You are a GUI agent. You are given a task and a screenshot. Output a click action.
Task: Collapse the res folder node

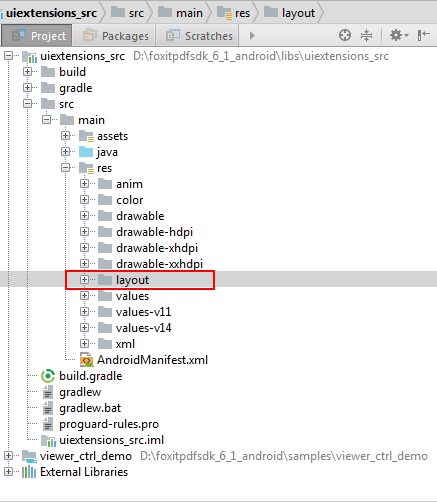click(x=66, y=168)
